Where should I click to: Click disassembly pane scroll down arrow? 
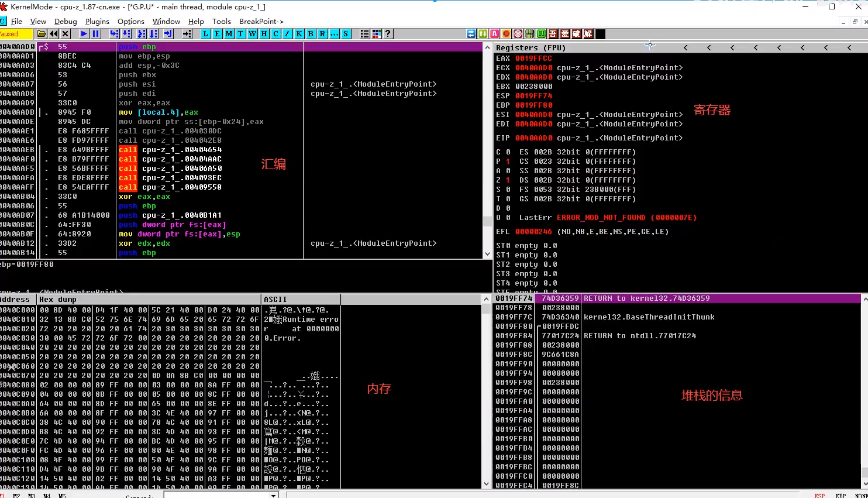[x=487, y=254]
